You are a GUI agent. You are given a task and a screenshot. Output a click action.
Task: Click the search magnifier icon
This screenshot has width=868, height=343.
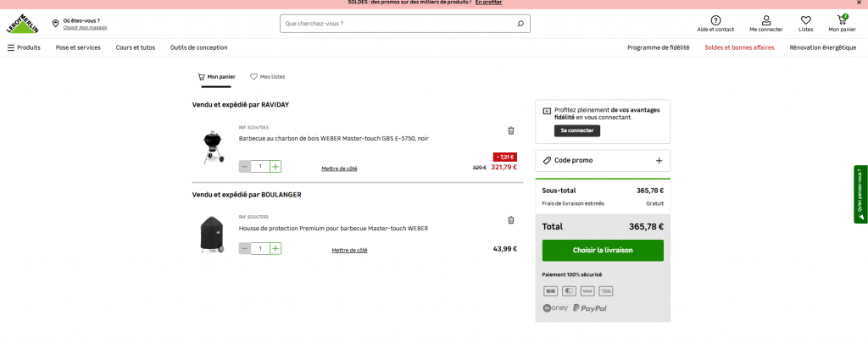point(520,24)
